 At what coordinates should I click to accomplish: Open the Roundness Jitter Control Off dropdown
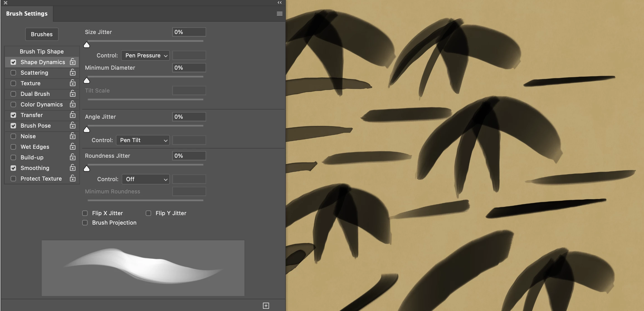146,179
